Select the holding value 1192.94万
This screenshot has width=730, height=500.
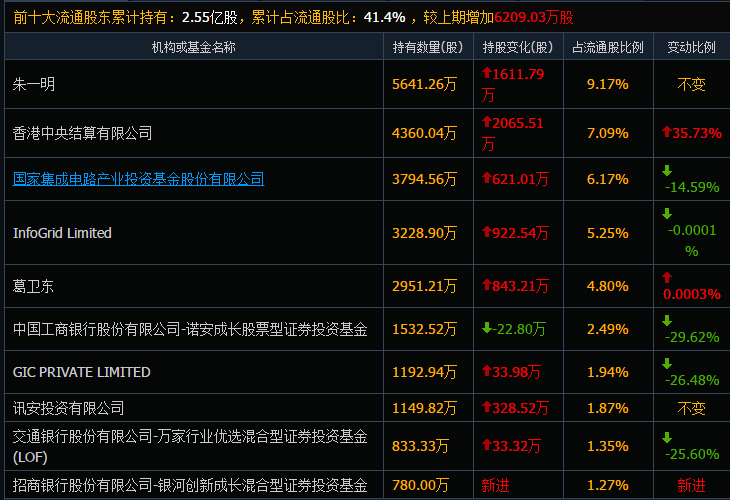424,372
